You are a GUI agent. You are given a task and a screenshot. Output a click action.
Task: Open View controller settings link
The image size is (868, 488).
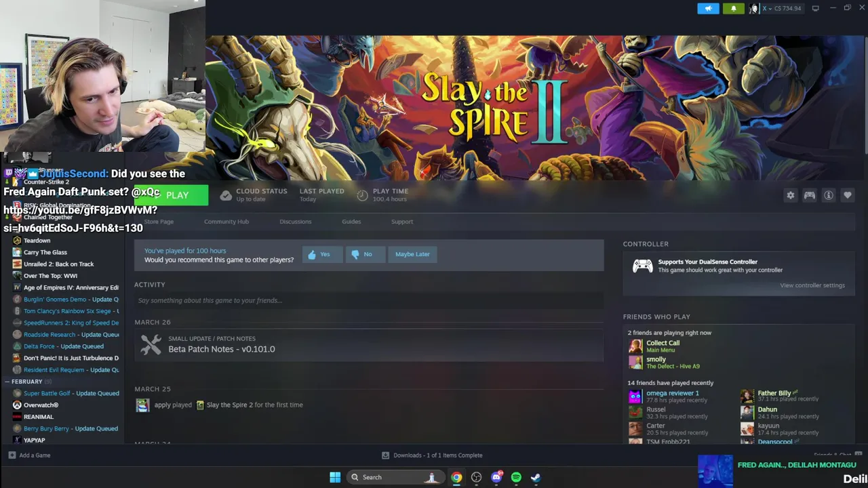[812, 285]
